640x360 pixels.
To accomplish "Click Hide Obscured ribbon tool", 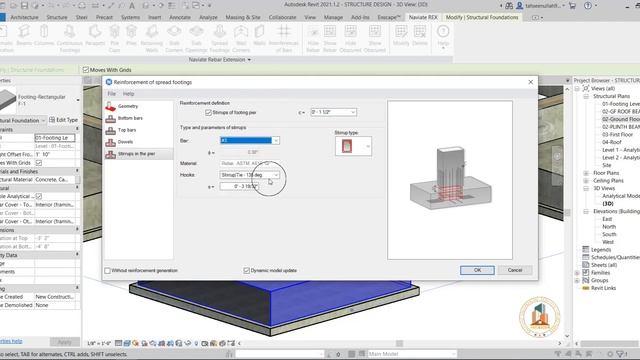I will (351, 39).
